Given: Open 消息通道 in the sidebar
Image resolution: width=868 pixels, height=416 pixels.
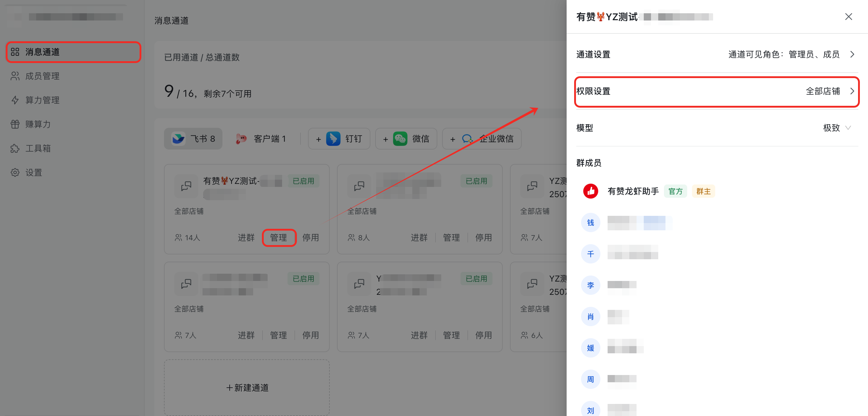Looking at the screenshot, I should click(73, 52).
